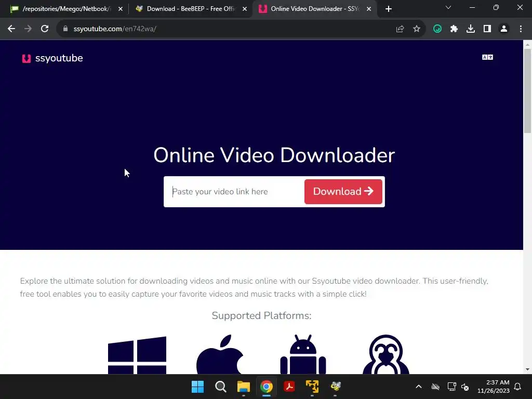Open the Chrome profile avatar

pyautogui.click(x=504, y=29)
